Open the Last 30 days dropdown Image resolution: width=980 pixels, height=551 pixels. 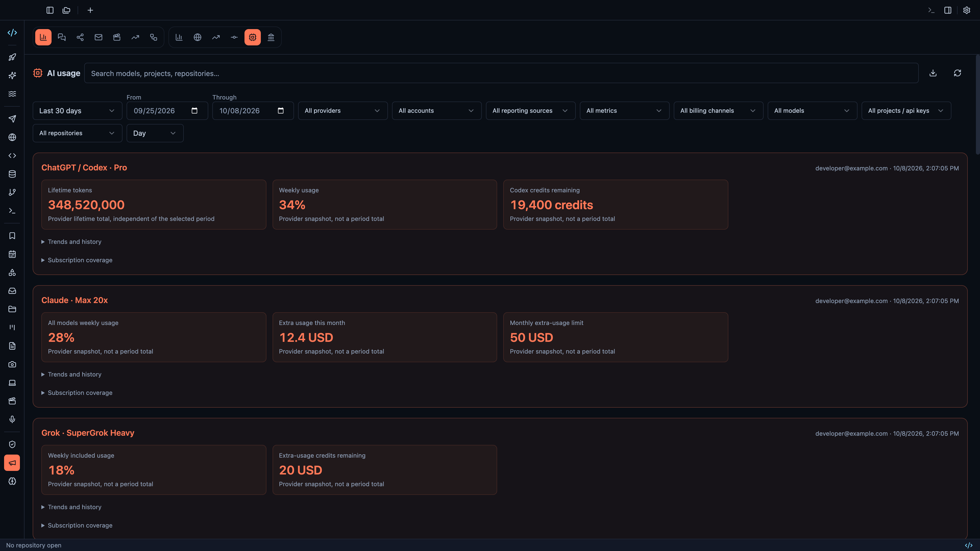pyautogui.click(x=77, y=111)
